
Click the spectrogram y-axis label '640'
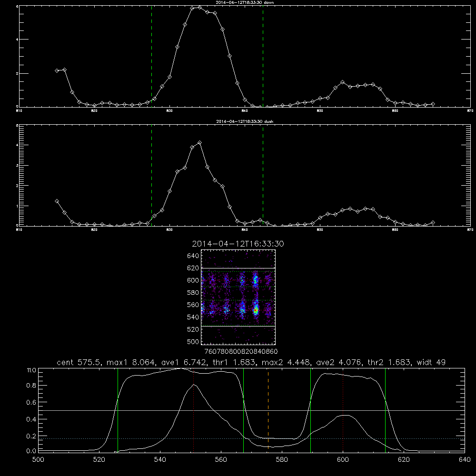pyautogui.click(x=193, y=256)
